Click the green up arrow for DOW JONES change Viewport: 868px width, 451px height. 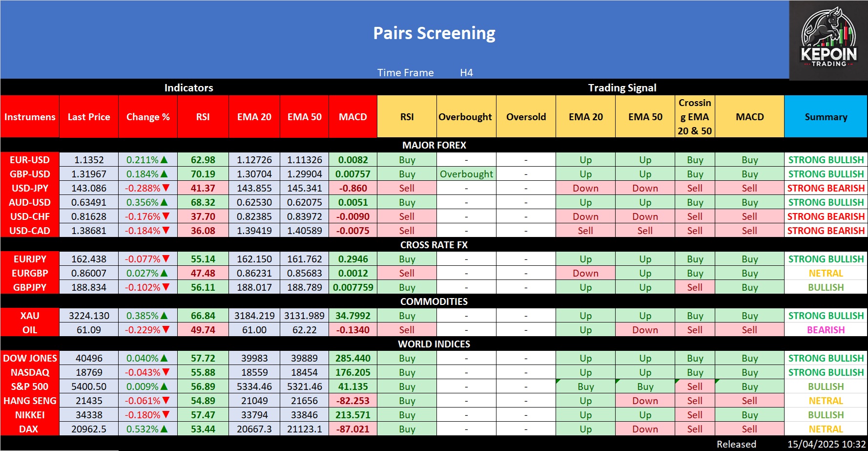164,358
